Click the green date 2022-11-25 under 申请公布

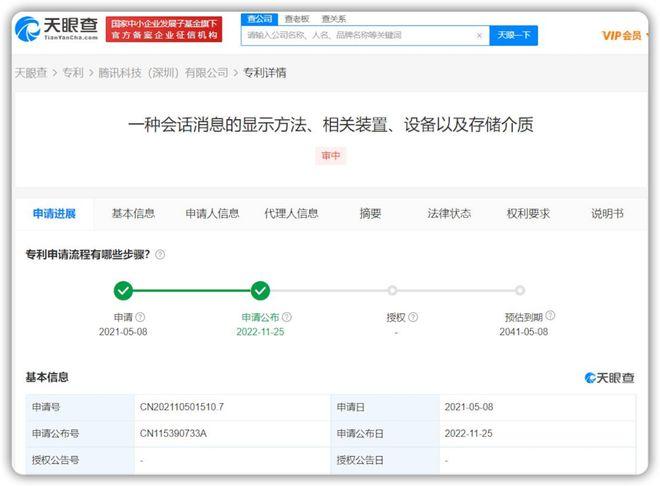pos(260,332)
